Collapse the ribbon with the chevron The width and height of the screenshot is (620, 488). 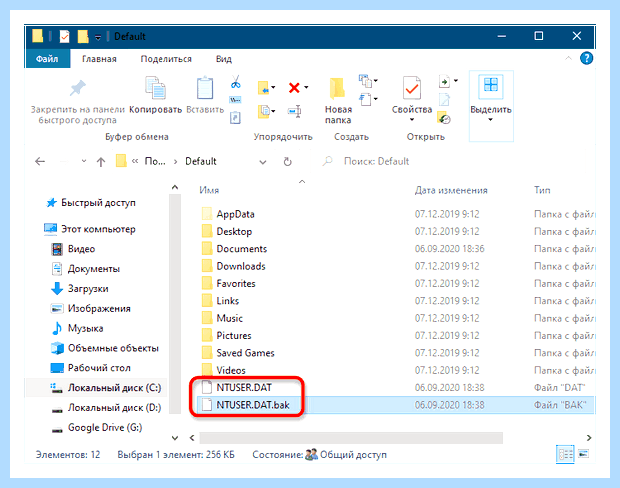click(568, 59)
